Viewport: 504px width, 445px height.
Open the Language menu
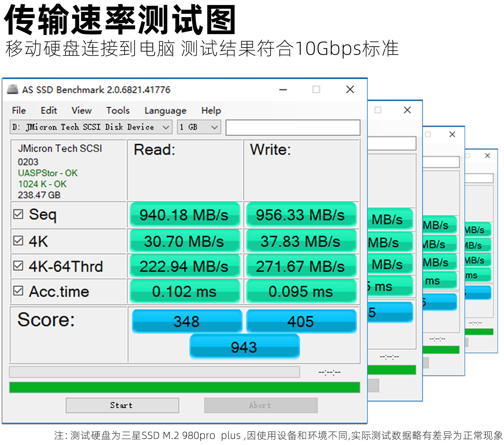pyautogui.click(x=165, y=111)
